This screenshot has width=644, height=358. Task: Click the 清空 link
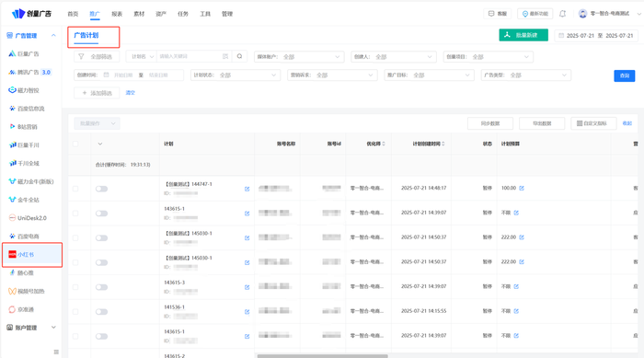131,93
